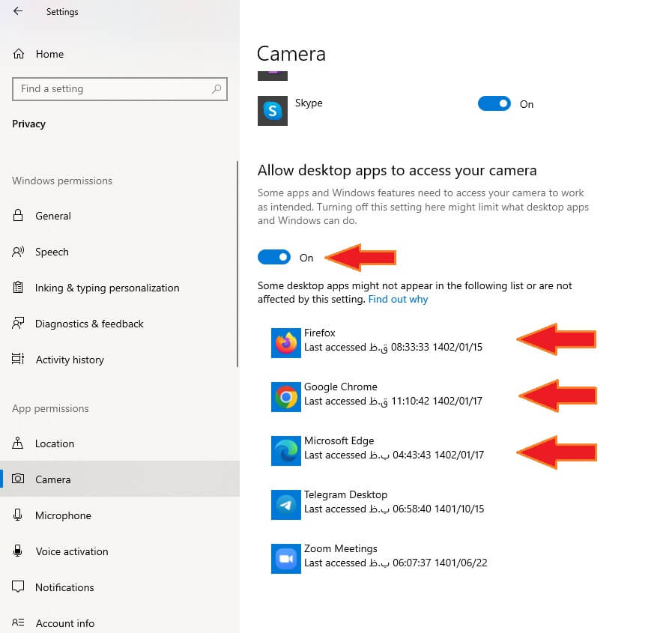The width and height of the screenshot is (672, 633).
Task: Click the sidebar vertical scrollbar
Action: [x=237, y=264]
